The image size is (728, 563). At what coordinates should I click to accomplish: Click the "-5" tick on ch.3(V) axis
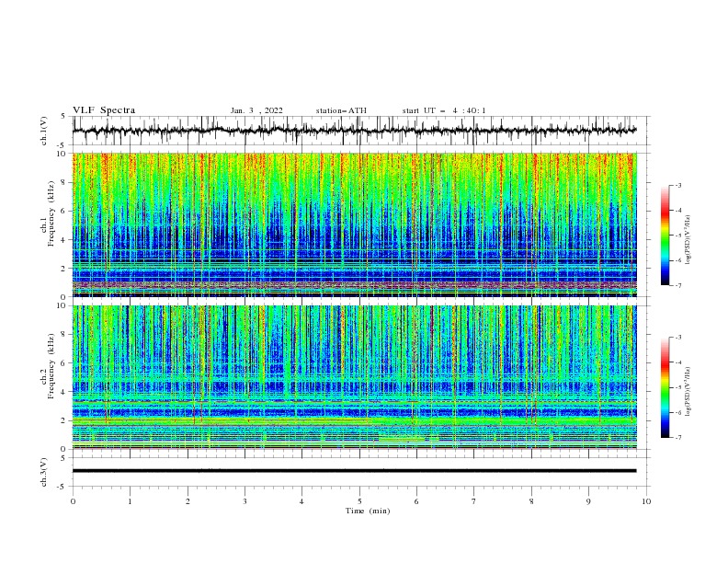[x=63, y=487]
